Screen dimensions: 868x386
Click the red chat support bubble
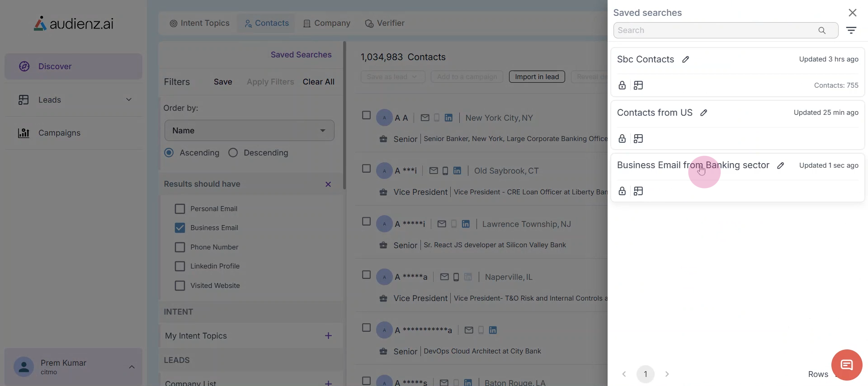coord(846,365)
